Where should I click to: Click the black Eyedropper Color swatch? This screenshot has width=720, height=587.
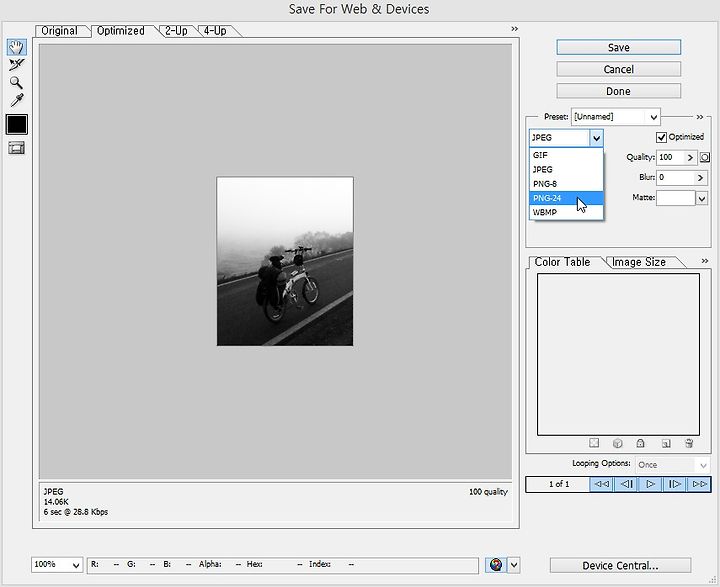(17, 124)
